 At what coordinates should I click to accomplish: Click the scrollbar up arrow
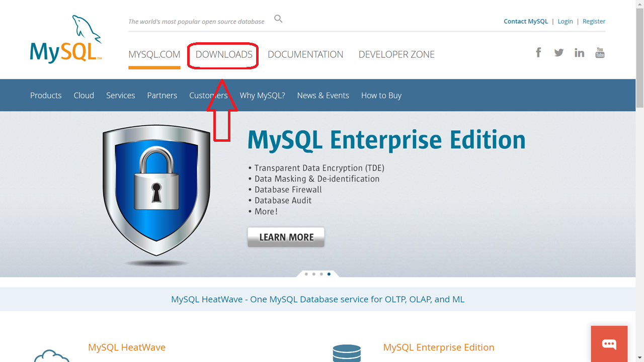pos(639,4)
